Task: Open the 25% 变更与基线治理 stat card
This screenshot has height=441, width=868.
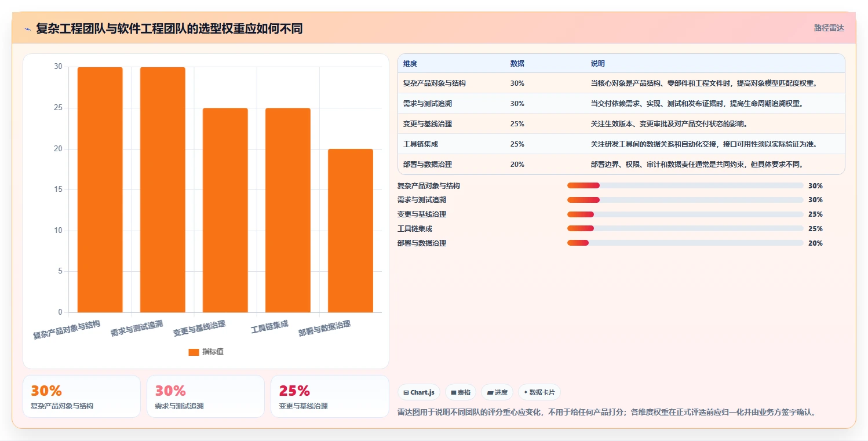Action: pos(330,396)
